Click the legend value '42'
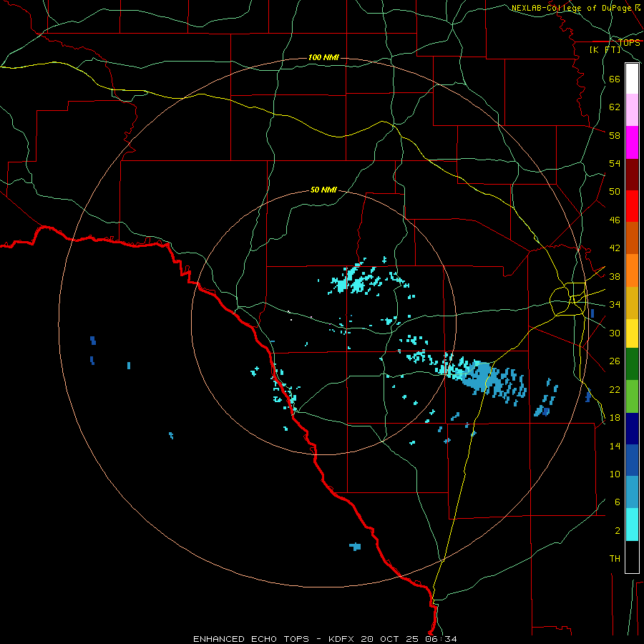 pos(615,248)
